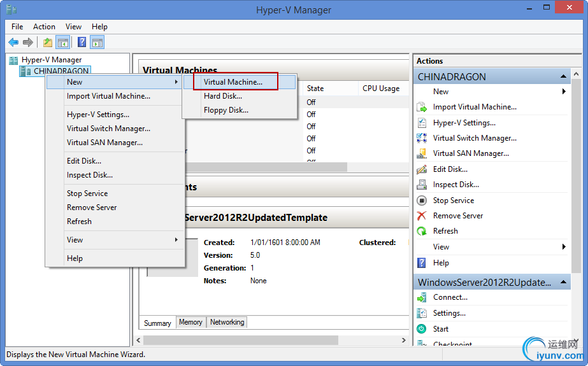Click the Forward arrow toolbar icon
This screenshot has height=366, width=588.
click(x=28, y=43)
